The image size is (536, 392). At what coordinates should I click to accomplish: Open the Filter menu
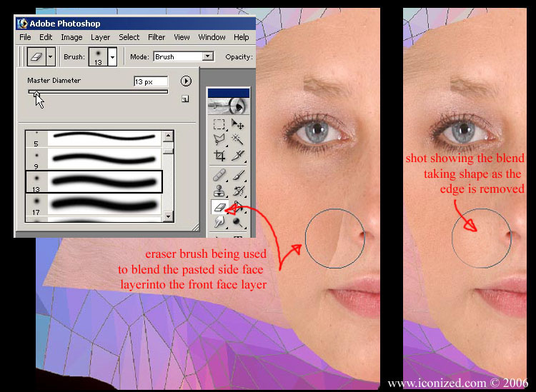157,37
